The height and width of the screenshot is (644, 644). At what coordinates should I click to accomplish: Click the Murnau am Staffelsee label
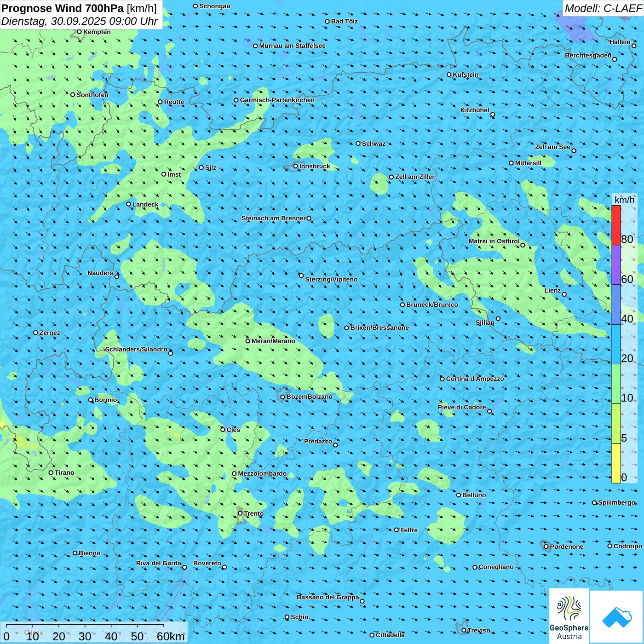(292, 46)
